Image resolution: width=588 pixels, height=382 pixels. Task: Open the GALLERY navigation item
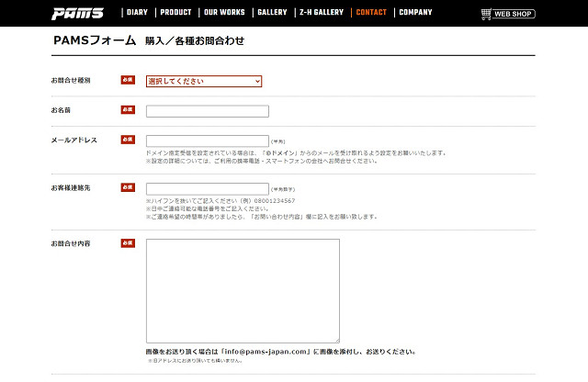[272, 13]
